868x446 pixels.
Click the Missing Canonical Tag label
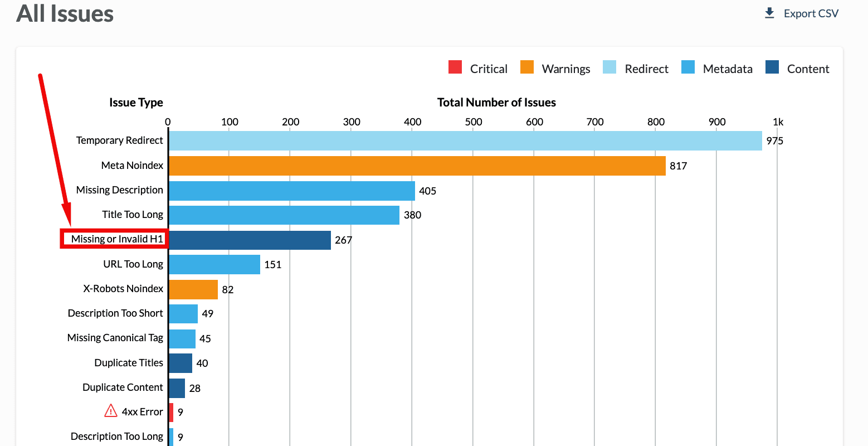click(115, 338)
